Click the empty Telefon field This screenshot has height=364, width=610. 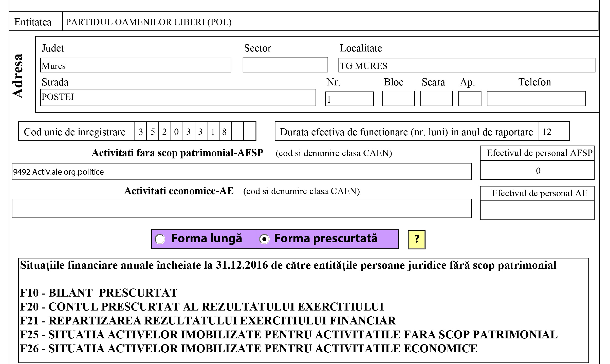tap(536, 98)
